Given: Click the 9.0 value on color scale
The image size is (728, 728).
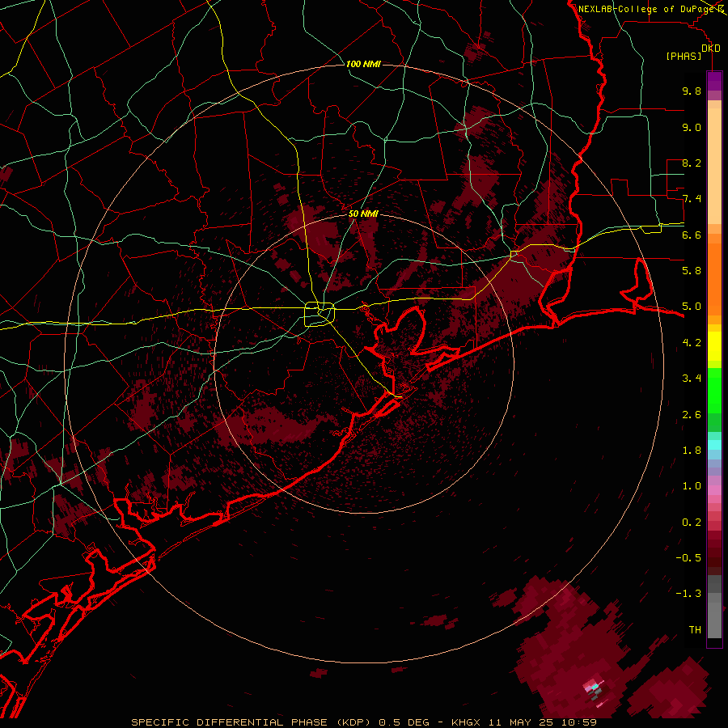Looking at the screenshot, I should pyautogui.click(x=692, y=127).
